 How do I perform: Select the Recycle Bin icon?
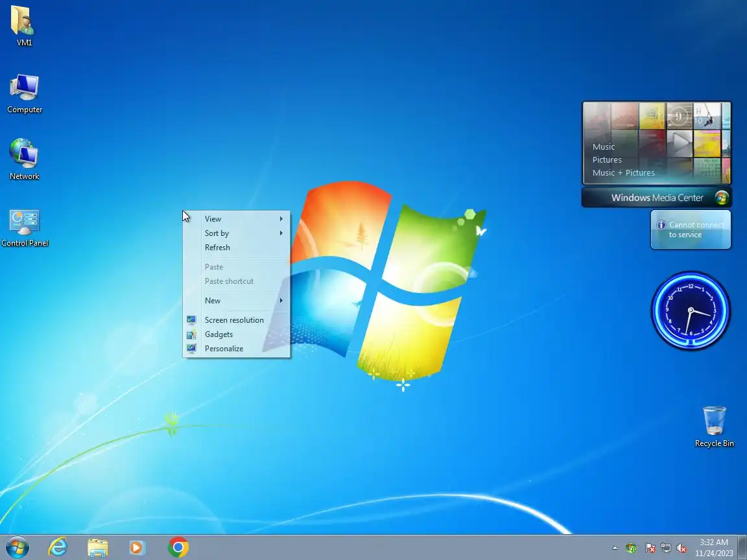[714, 426]
